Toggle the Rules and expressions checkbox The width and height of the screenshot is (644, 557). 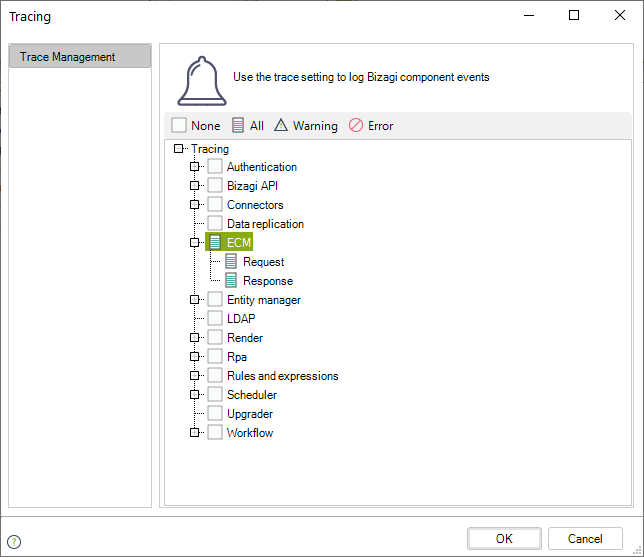[x=215, y=375]
